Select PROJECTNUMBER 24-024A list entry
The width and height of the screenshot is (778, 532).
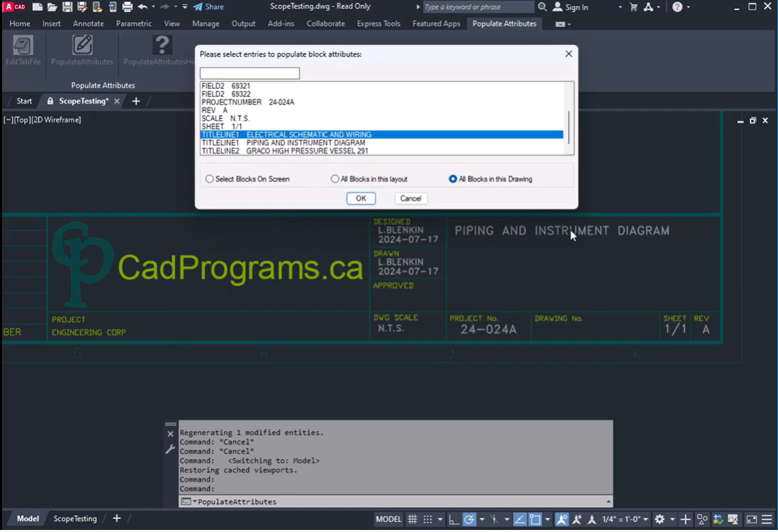click(381, 102)
